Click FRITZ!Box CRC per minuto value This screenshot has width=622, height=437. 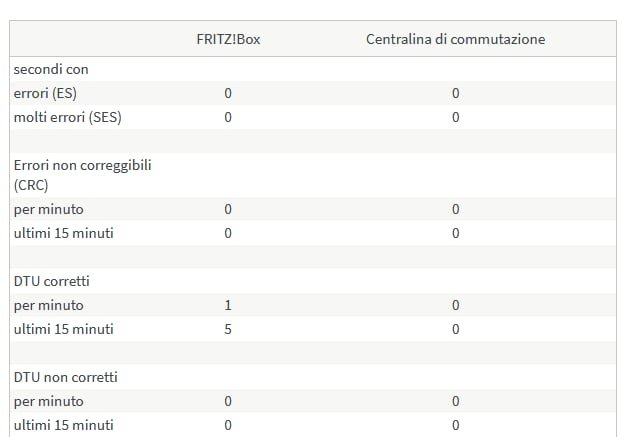pyautogui.click(x=228, y=209)
